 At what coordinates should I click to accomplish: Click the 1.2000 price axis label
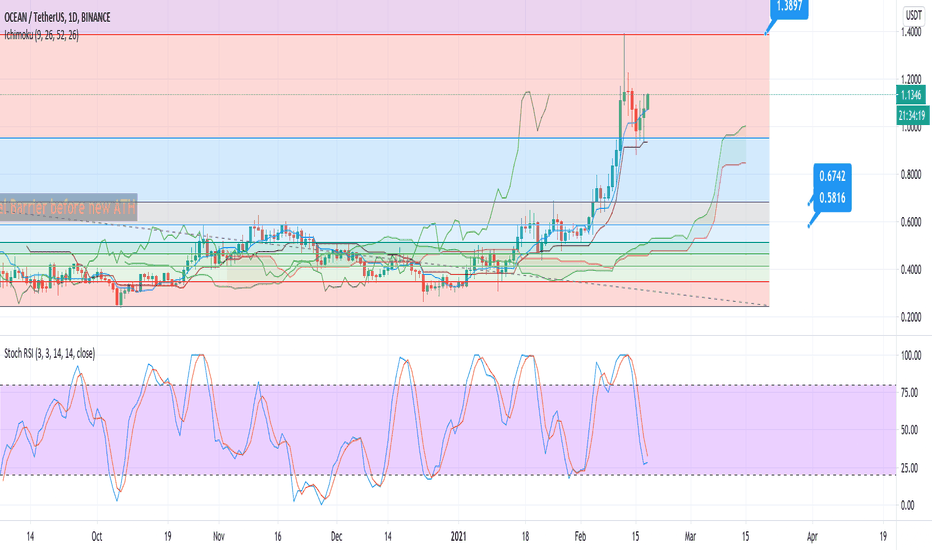[x=911, y=80]
